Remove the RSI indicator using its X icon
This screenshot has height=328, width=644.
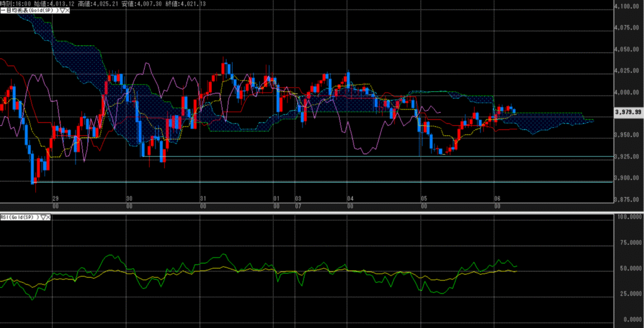tap(48, 217)
